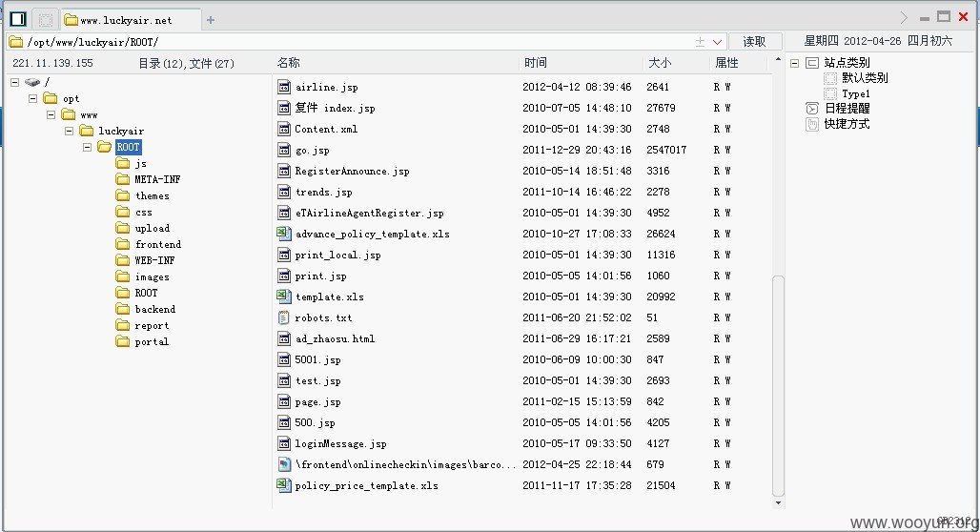Sort by 名称 column header
Viewport: 980px width, 532px height.
point(288,63)
